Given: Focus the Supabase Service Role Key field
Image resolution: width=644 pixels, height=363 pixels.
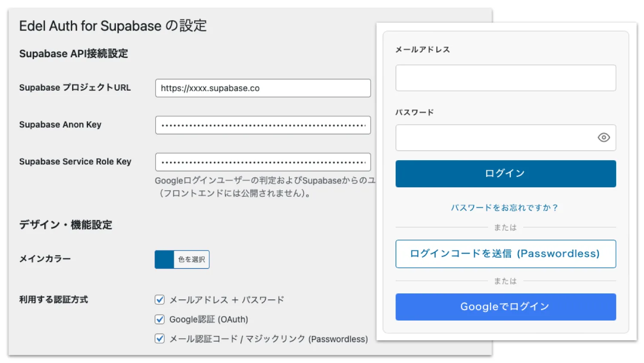Looking at the screenshot, I should click(263, 162).
